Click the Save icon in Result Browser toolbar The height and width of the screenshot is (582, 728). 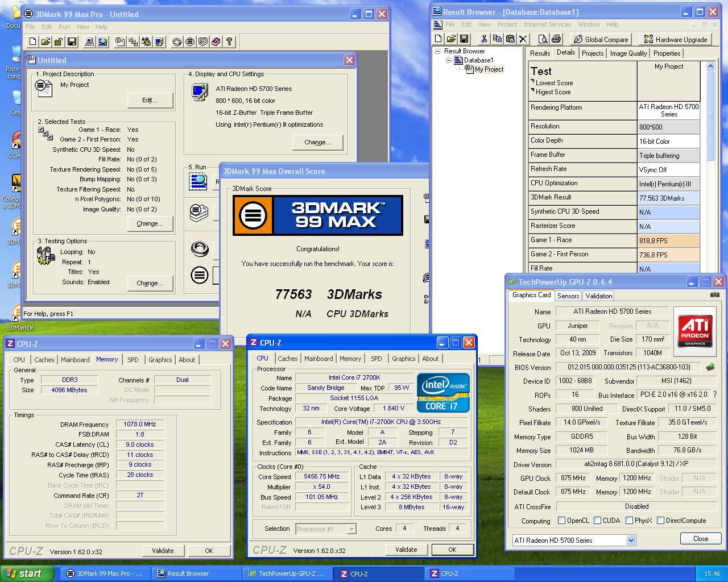(464, 39)
